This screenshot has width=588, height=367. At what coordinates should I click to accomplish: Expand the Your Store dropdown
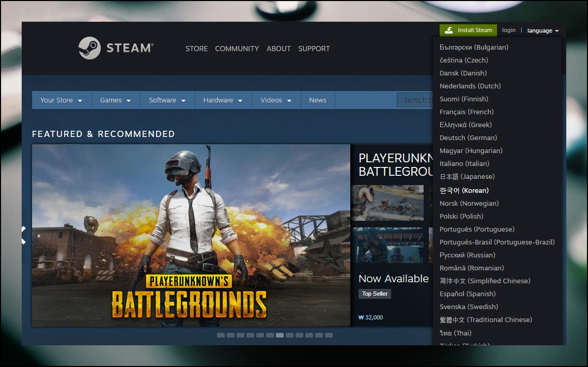(61, 100)
